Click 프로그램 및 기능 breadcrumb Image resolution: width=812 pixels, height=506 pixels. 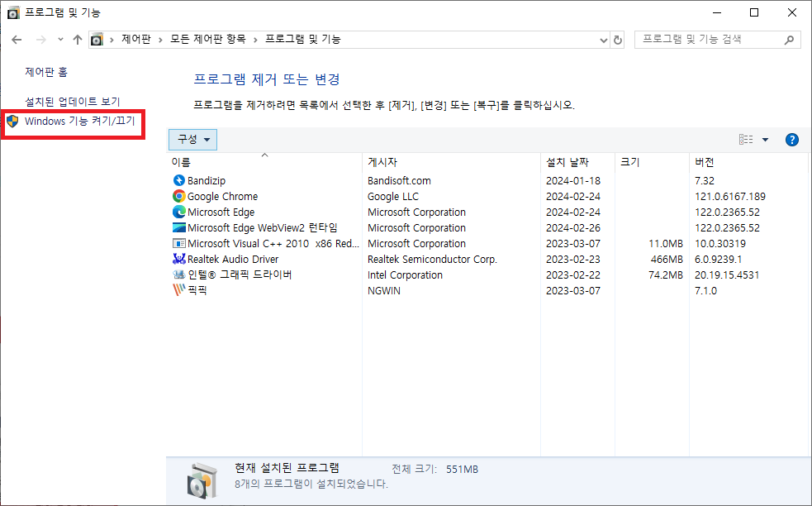[x=303, y=40]
